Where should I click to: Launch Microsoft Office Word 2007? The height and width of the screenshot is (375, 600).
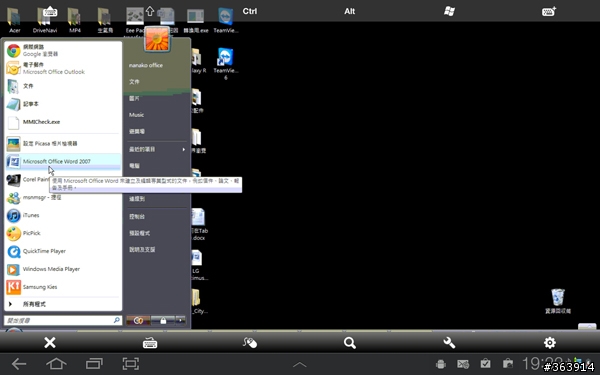point(63,161)
